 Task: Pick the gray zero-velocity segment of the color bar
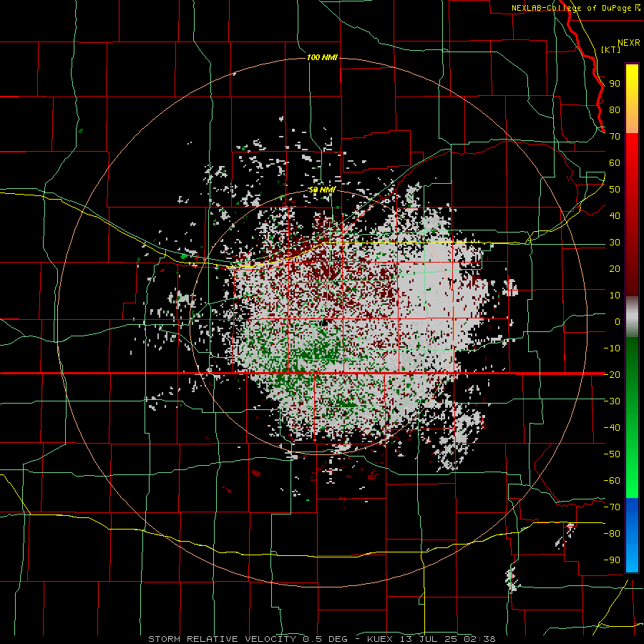click(632, 317)
